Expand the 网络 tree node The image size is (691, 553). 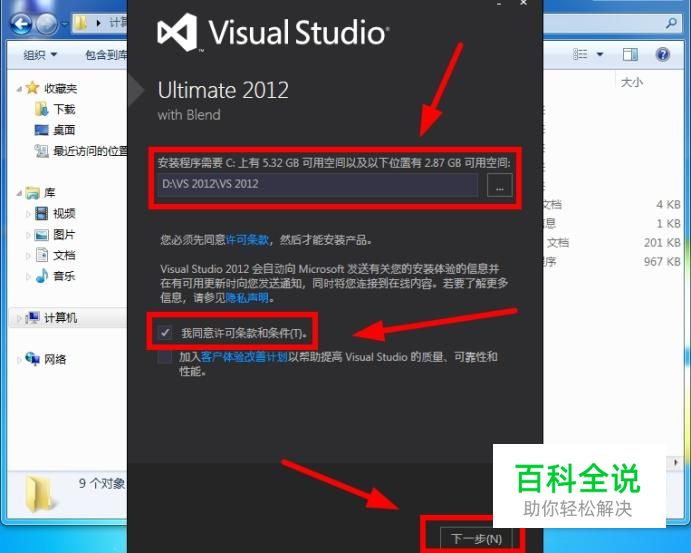(x=19, y=360)
